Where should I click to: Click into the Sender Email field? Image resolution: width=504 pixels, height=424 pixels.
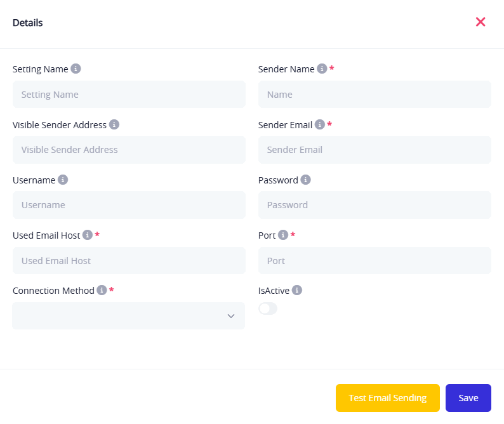[x=375, y=150]
